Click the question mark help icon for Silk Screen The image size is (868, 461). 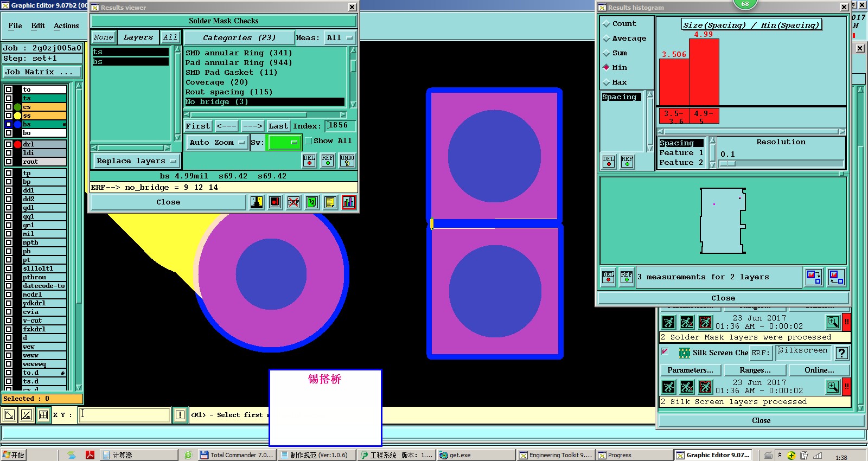841,353
